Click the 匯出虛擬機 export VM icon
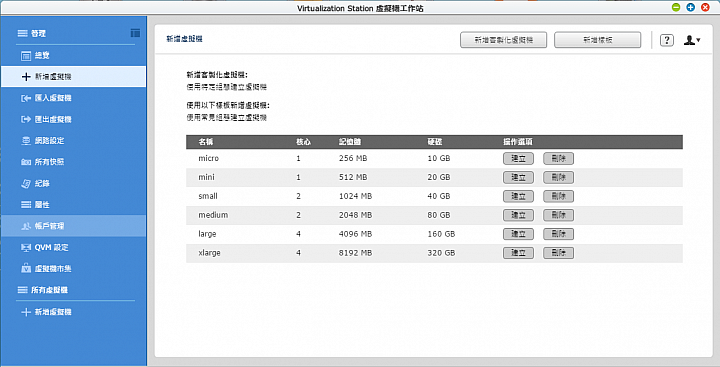The image size is (720, 367). 26,119
